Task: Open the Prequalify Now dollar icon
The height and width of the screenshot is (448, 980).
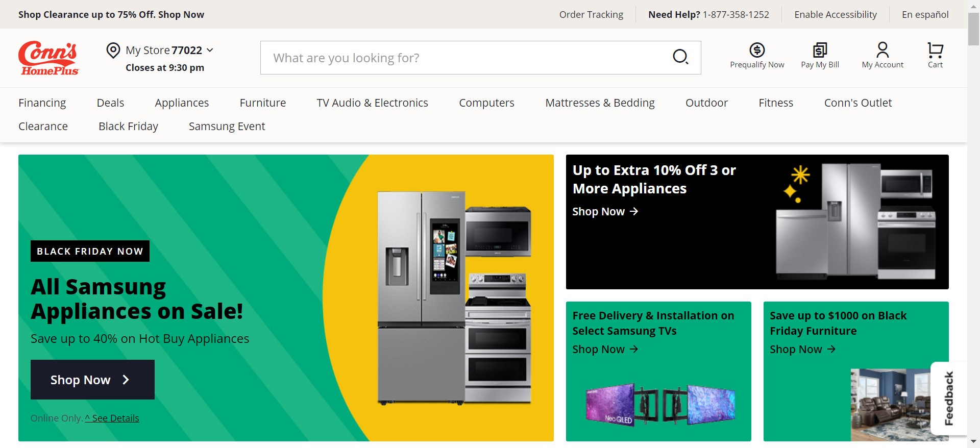Action: click(757, 50)
